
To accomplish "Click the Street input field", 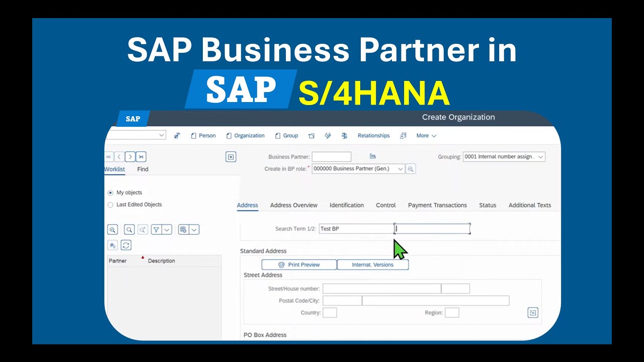I will [382, 289].
